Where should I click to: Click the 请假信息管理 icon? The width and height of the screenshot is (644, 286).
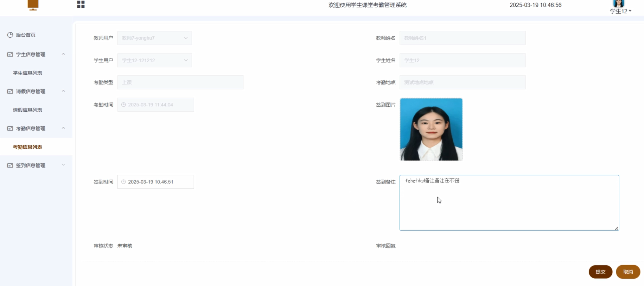(x=10, y=91)
